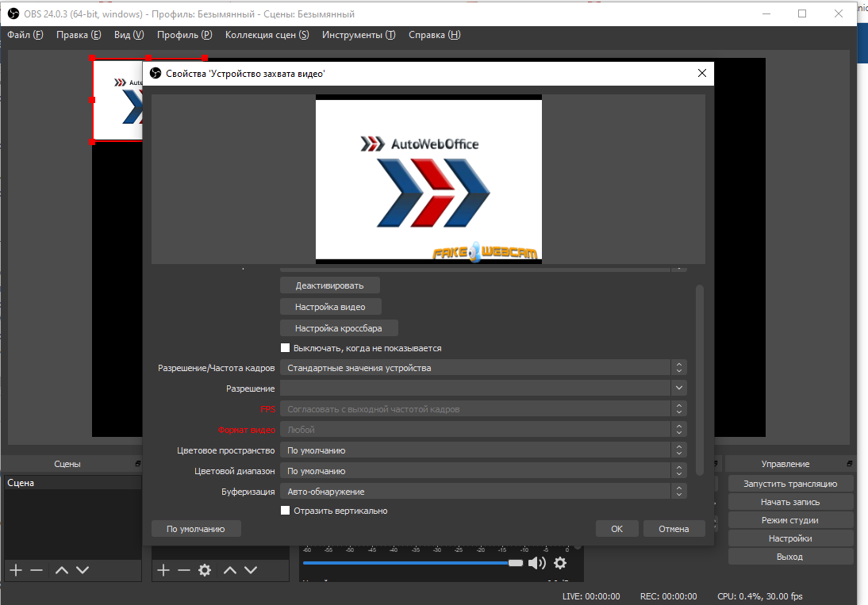Close the properties dialog
868x605 pixels.
click(x=702, y=73)
